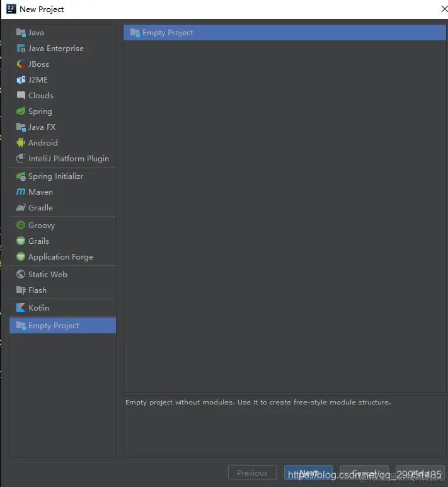
Task: Click the Static Web globe icon
Action: pyautogui.click(x=21, y=274)
